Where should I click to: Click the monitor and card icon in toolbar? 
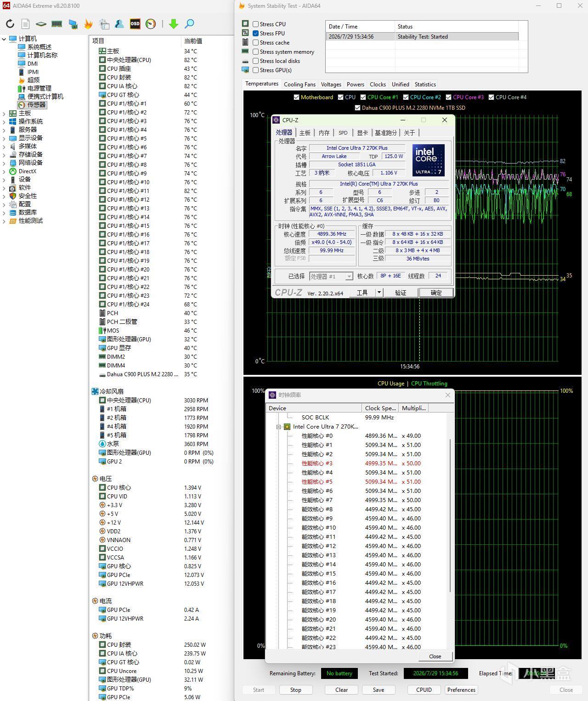pos(73,24)
